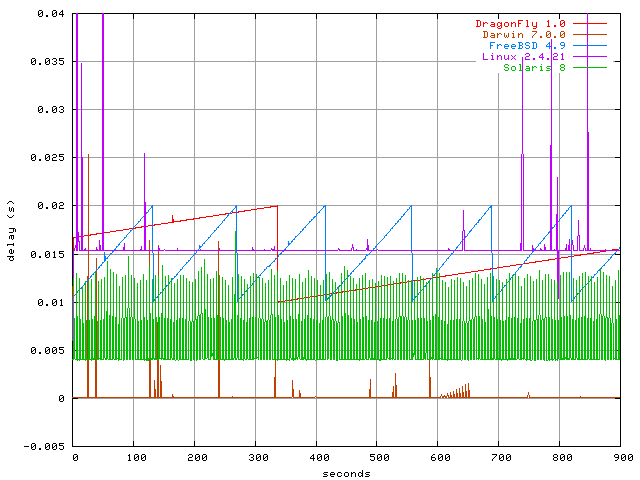Screen dimensions: 640x480
Task: Click the 0.04 y-axis tick label
Action: pos(51,14)
